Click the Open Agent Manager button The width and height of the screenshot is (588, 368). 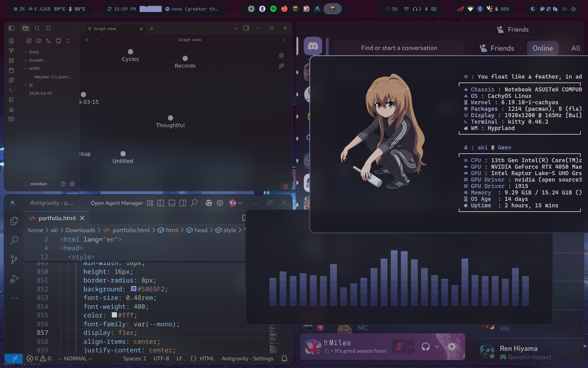[x=116, y=203]
